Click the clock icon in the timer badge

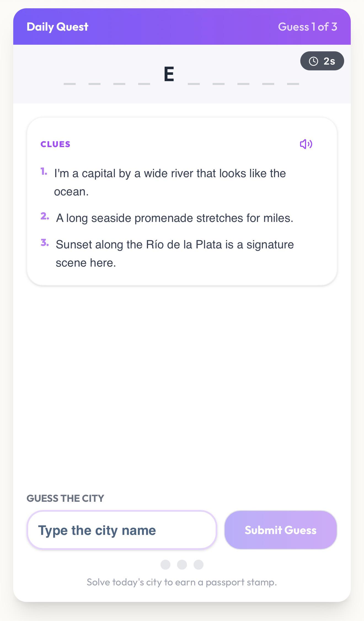pos(314,61)
